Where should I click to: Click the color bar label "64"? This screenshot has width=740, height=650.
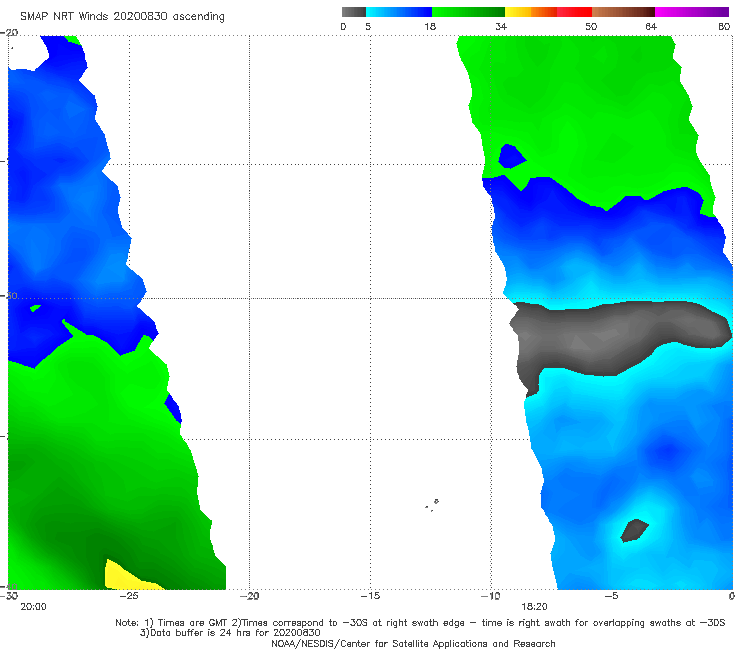click(651, 27)
